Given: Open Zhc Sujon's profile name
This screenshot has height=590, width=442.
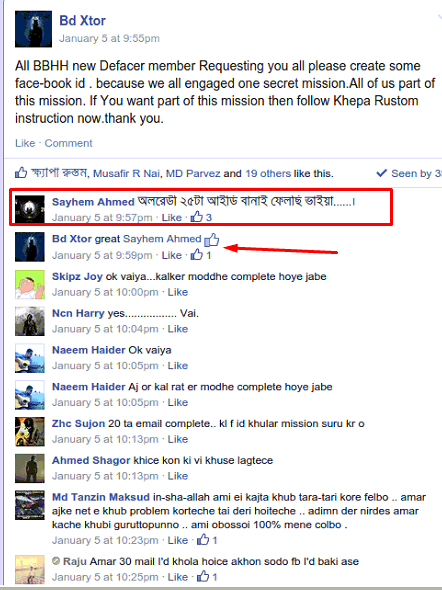Looking at the screenshot, I should [78, 423].
